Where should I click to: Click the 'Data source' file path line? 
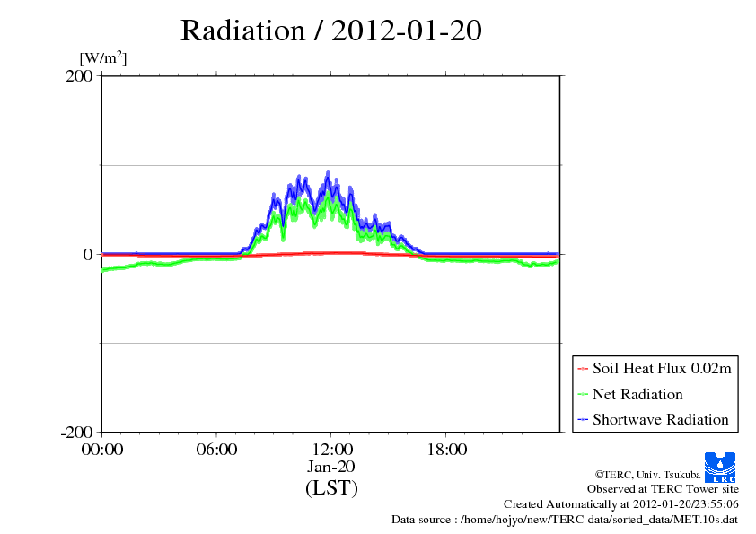click(x=565, y=520)
